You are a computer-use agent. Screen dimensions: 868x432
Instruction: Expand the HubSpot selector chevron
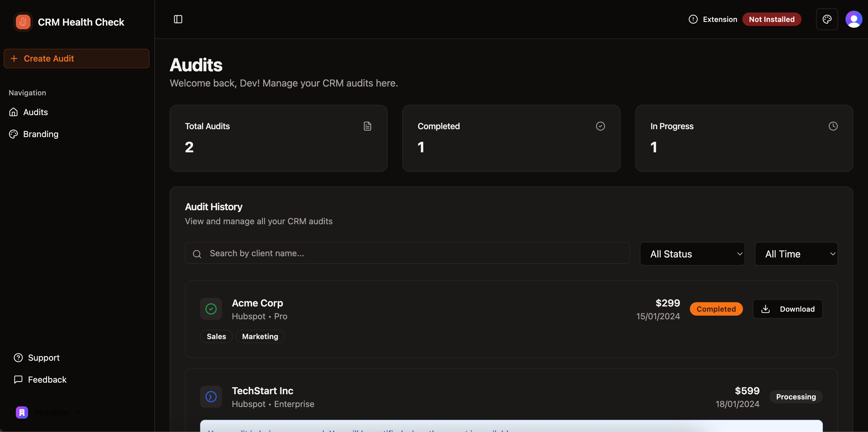click(x=78, y=413)
